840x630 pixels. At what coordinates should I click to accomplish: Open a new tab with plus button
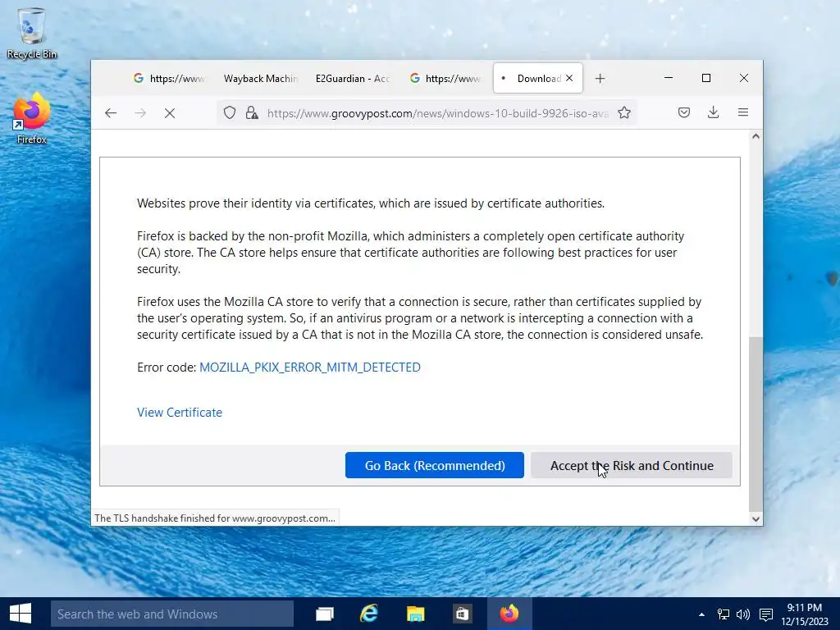pos(600,79)
